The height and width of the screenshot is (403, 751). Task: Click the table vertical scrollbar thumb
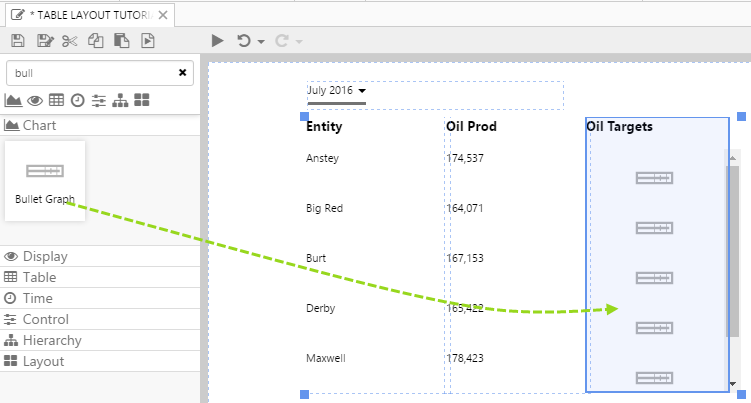pyautogui.click(x=733, y=250)
